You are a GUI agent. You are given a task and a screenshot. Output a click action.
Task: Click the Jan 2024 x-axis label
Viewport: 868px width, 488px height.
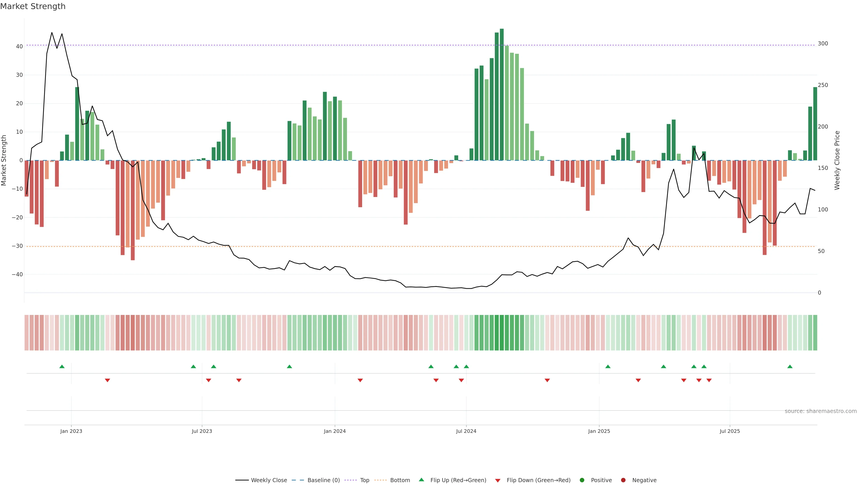[x=335, y=431]
